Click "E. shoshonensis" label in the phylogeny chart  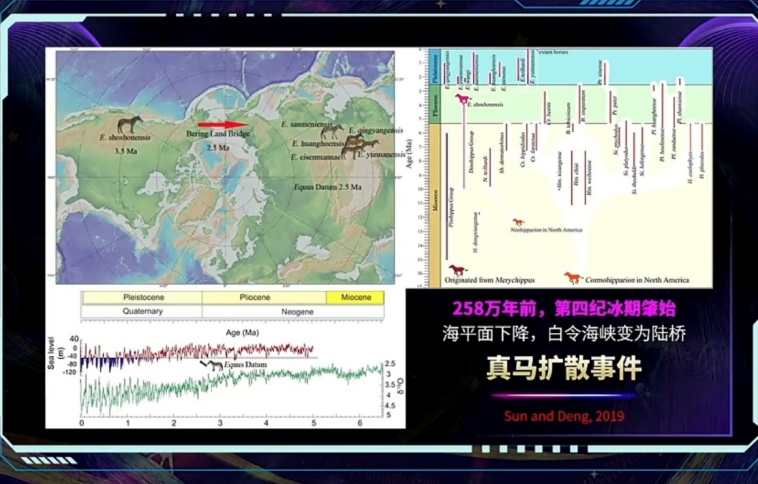(x=485, y=104)
